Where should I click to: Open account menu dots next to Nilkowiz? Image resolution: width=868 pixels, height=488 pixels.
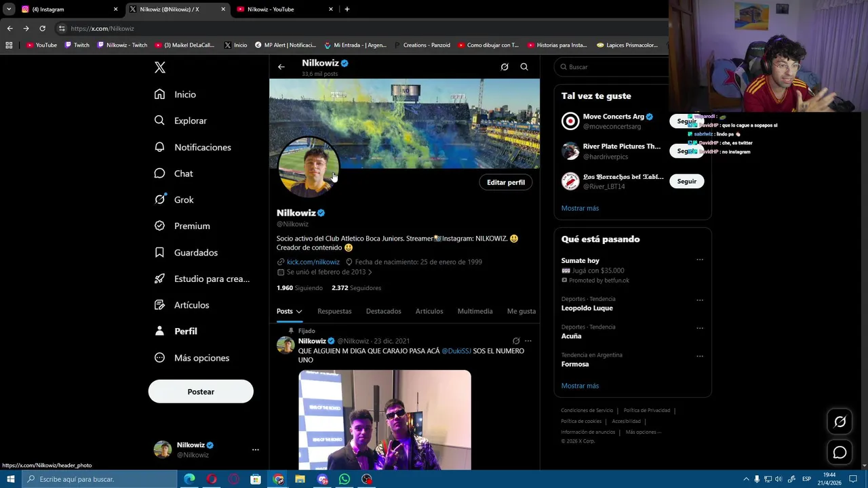[256, 449]
